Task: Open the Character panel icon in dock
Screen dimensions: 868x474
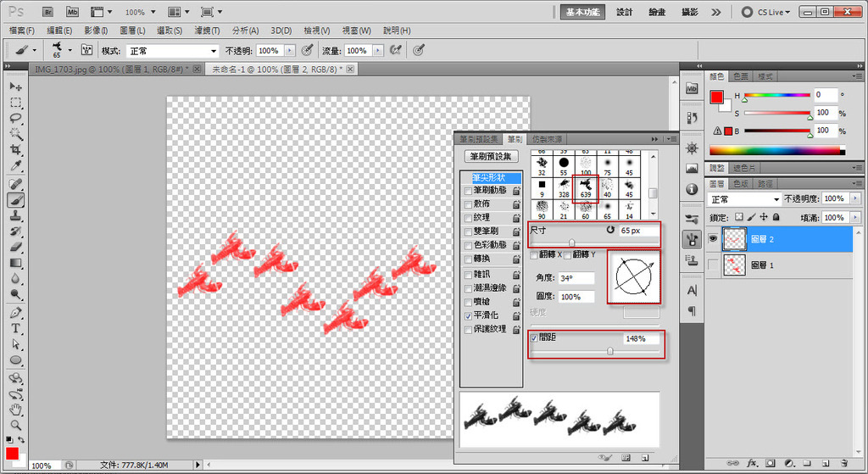Action: pyautogui.click(x=692, y=291)
